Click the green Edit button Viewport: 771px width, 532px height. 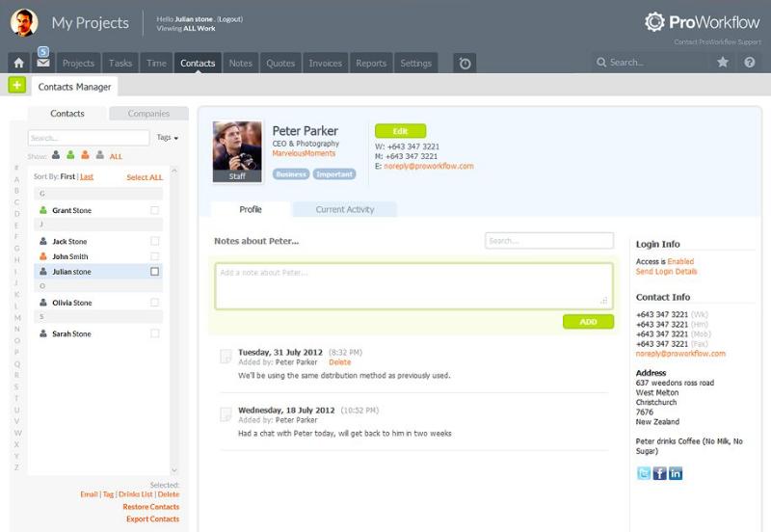tap(400, 131)
